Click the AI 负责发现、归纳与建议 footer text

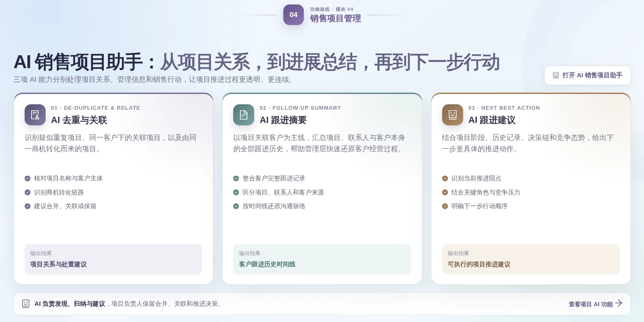(70, 304)
